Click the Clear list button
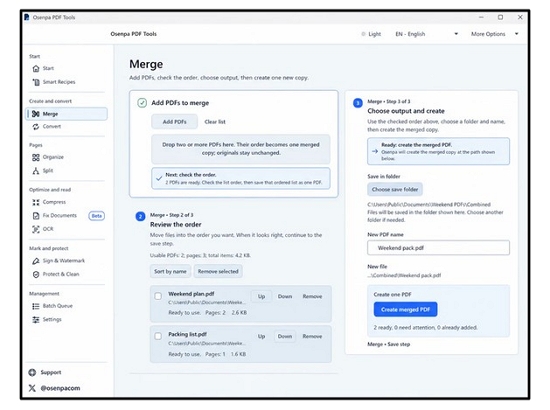Viewport: 550px width, 410px height. click(x=215, y=122)
